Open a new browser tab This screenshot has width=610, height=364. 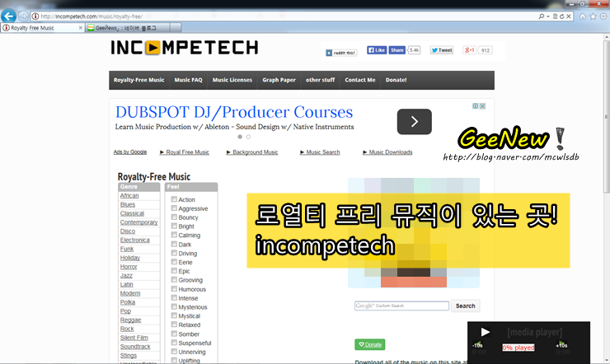pos(176,28)
